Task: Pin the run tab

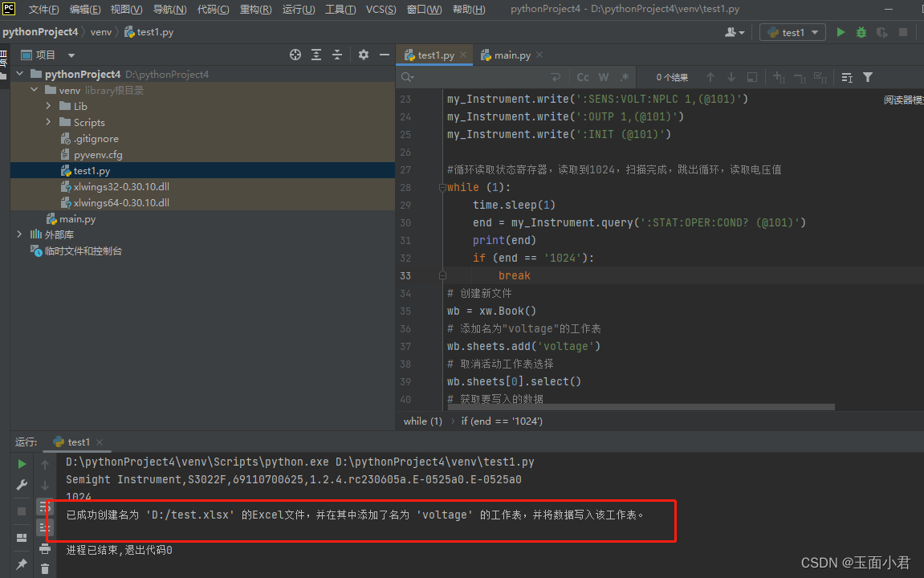Action: click(22, 564)
